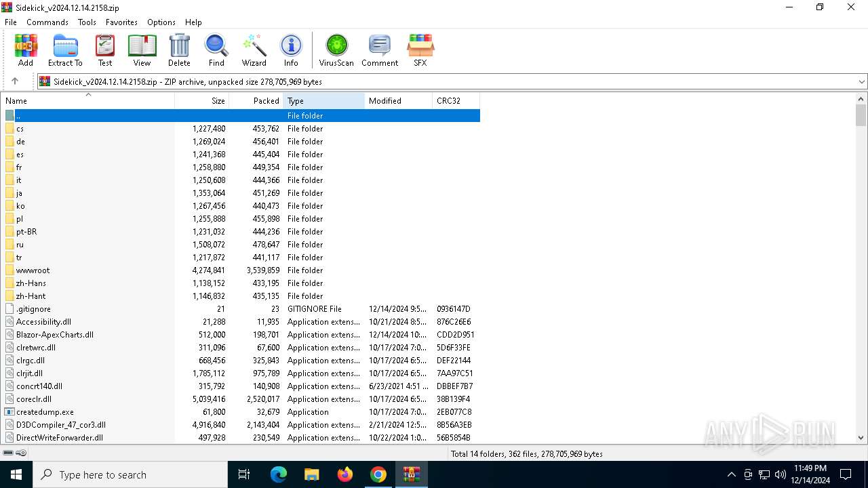Sort by Modified column header

(x=398, y=101)
